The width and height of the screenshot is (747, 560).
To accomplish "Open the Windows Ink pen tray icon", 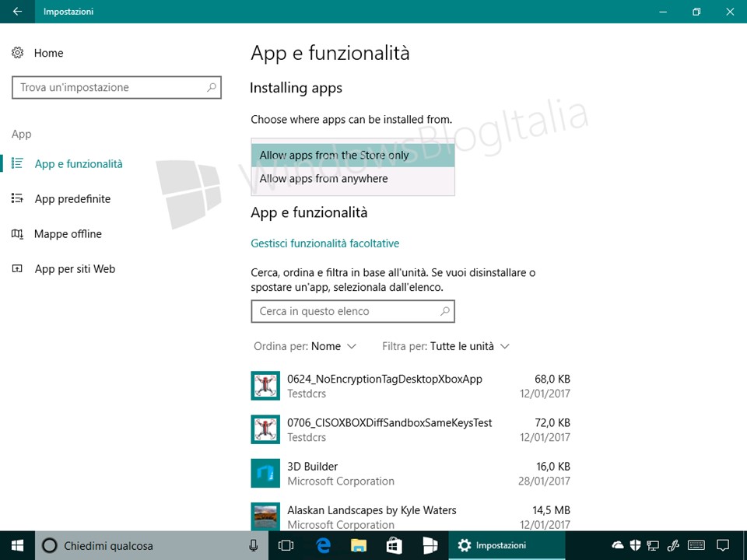I will 673,545.
